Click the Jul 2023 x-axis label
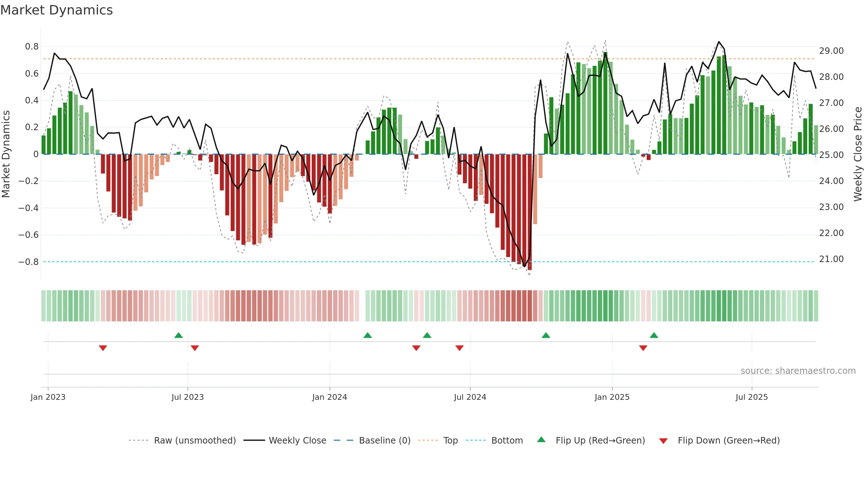The width and height of the screenshot is (868, 488). tap(188, 397)
